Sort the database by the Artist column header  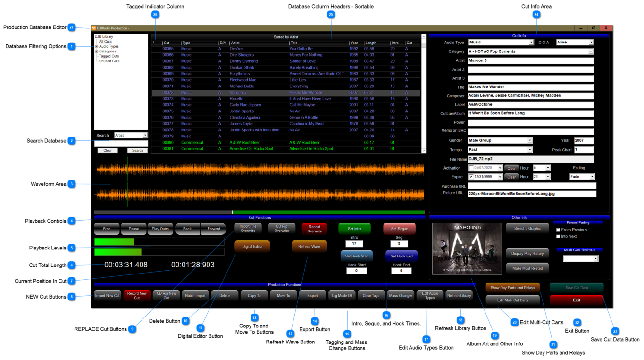pyautogui.click(x=259, y=43)
